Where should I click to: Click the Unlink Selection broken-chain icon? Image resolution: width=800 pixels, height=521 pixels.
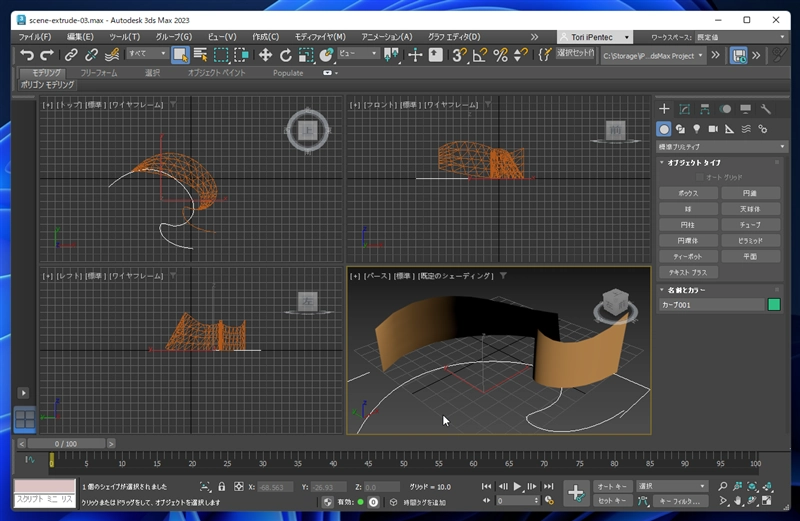91,55
